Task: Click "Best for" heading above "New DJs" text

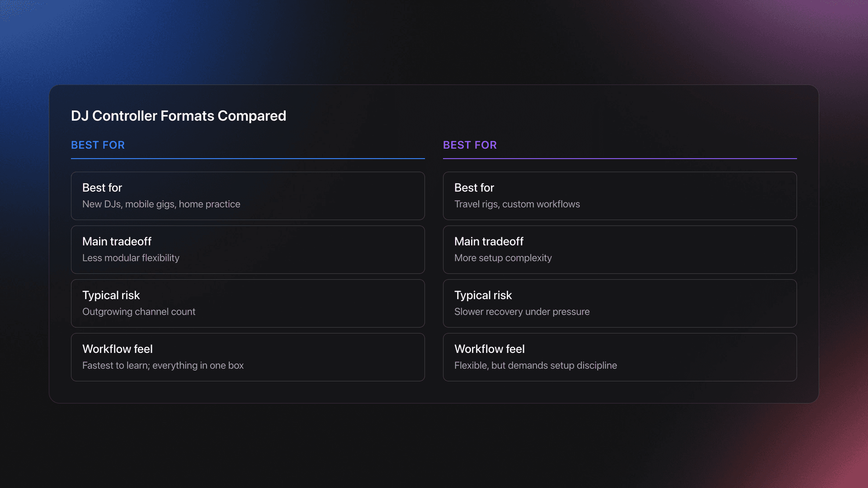Action: click(102, 188)
